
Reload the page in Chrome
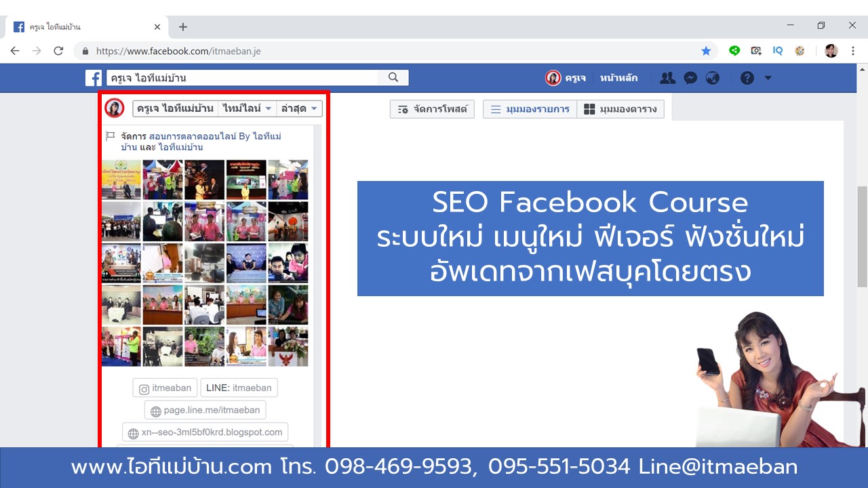click(58, 51)
